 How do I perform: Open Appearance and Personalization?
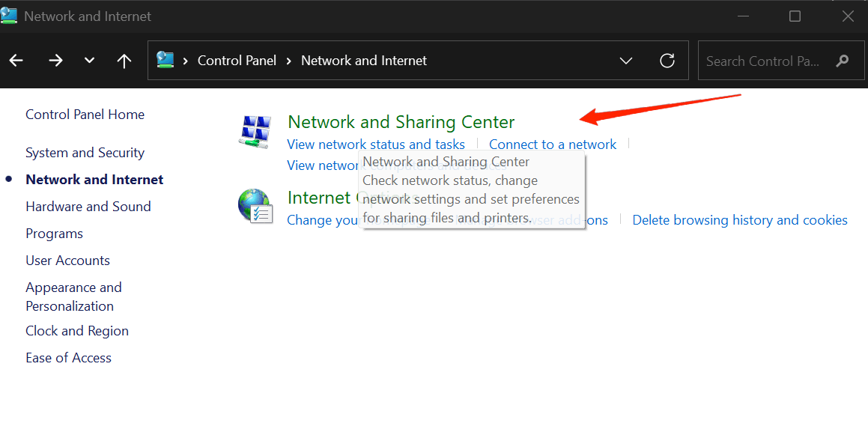[73, 296]
